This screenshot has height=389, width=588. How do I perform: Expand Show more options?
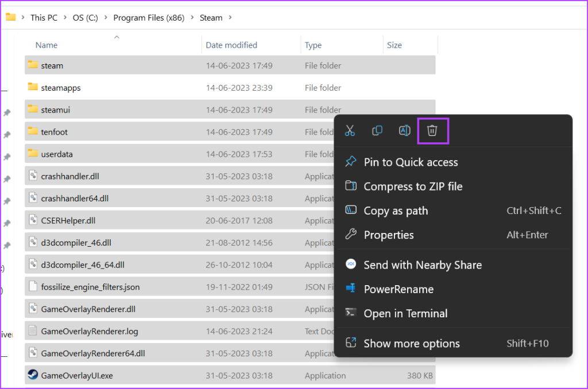point(412,344)
